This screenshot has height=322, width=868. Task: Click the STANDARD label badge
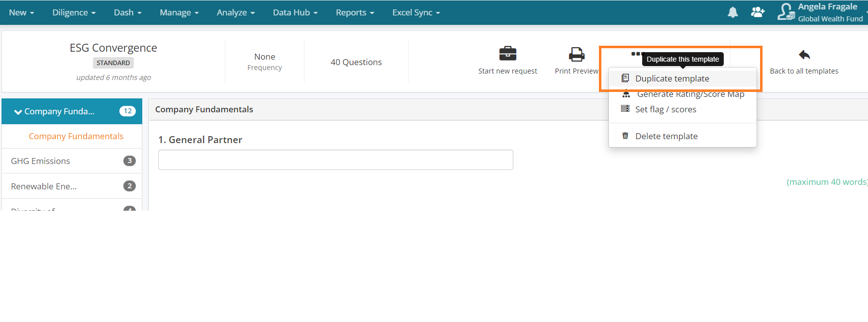(113, 63)
